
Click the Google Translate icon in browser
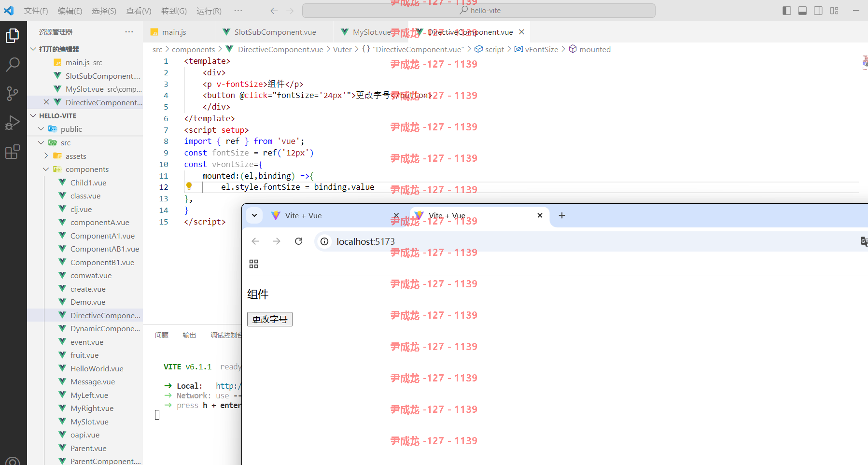click(x=864, y=241)
